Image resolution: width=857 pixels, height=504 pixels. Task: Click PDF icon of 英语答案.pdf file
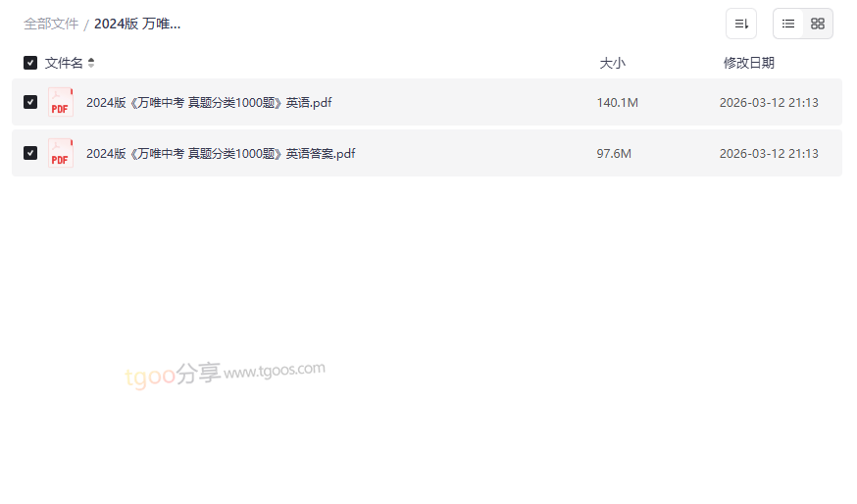coord(61,153)
